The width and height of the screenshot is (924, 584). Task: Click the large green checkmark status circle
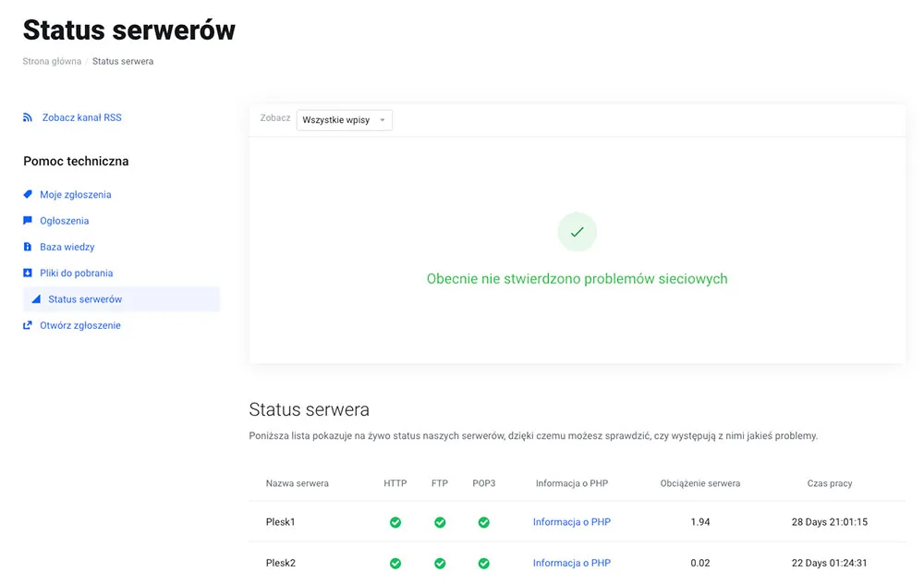click(x=577, y=232)
